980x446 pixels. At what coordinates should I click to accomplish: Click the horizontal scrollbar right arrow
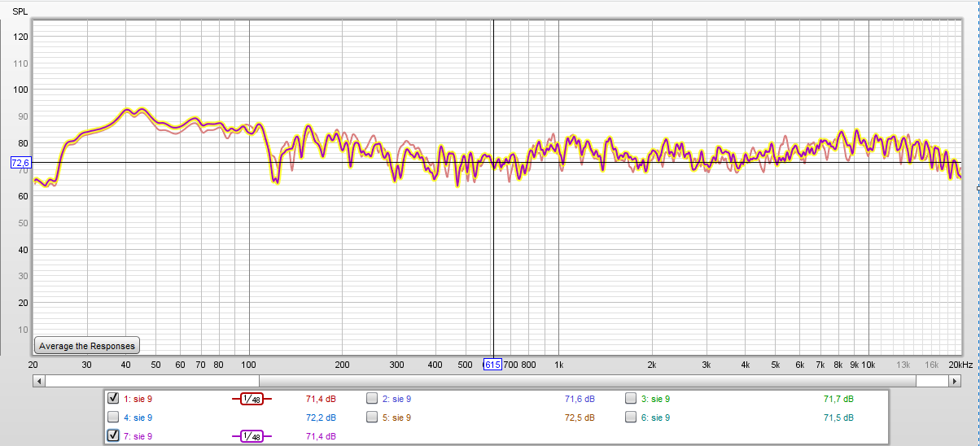956,380
